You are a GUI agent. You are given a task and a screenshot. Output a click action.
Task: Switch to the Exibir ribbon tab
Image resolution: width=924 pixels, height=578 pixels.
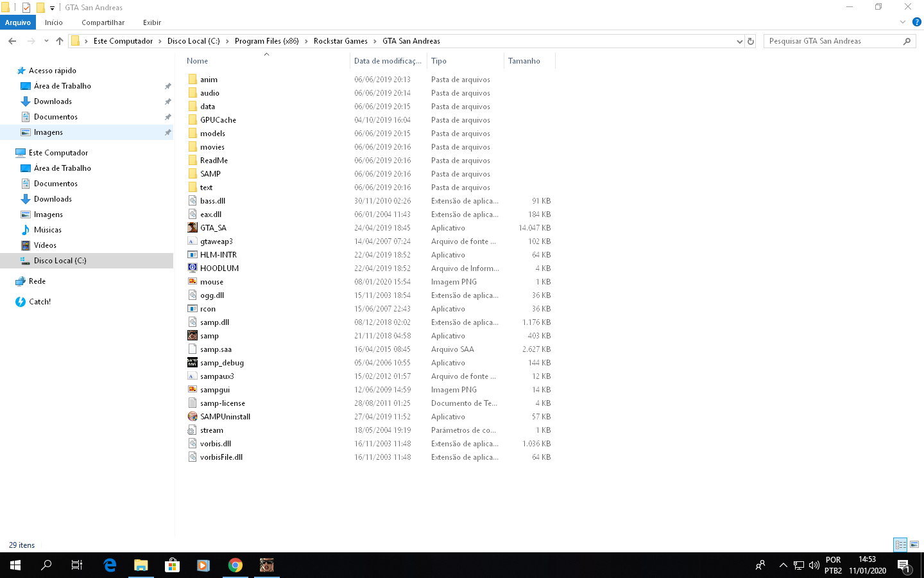pyautogui.click(x=152, y=22)
